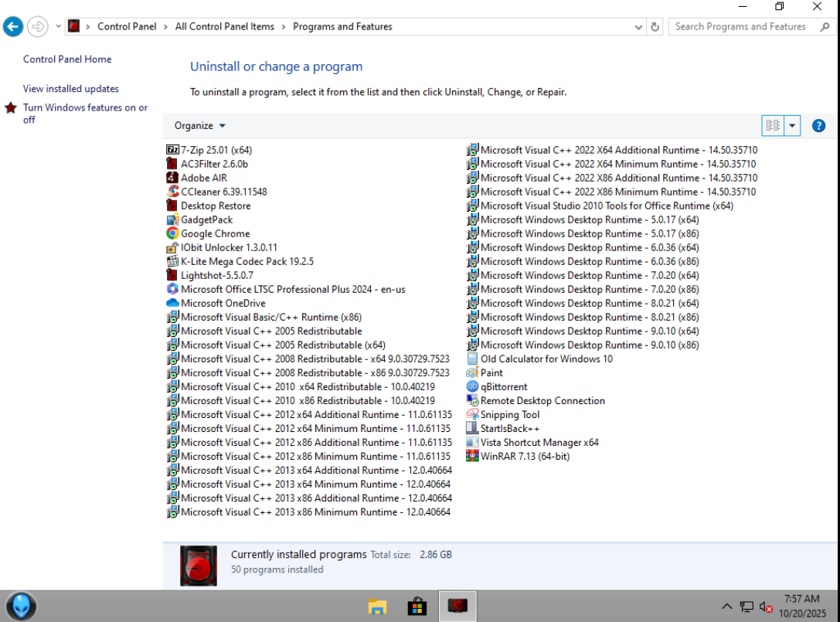Click the AC3Filter 2.6.0b icon
Screen dimensions: 840x622
(x=172, y=164)
